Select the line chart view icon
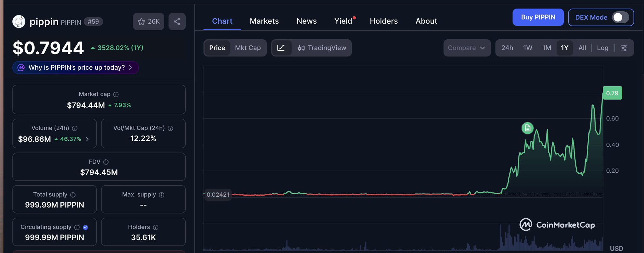 click(281, 48)
